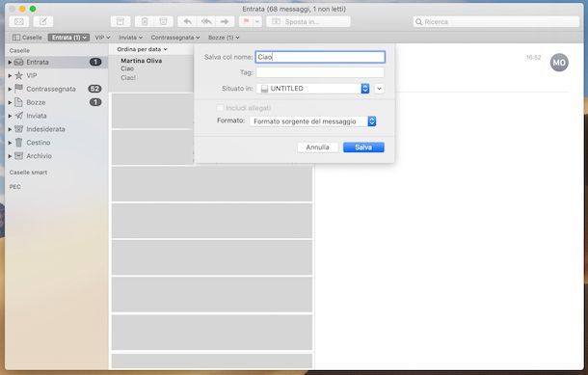Select the Archivio mailbox
The image size is (588, 375).
pyautogui.click(x=56, y=156)
